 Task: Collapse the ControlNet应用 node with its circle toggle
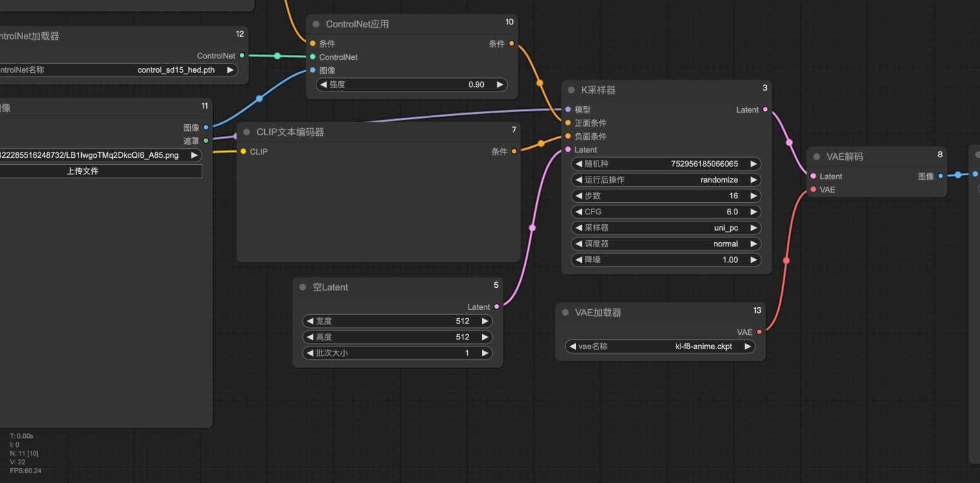(315, 24)
